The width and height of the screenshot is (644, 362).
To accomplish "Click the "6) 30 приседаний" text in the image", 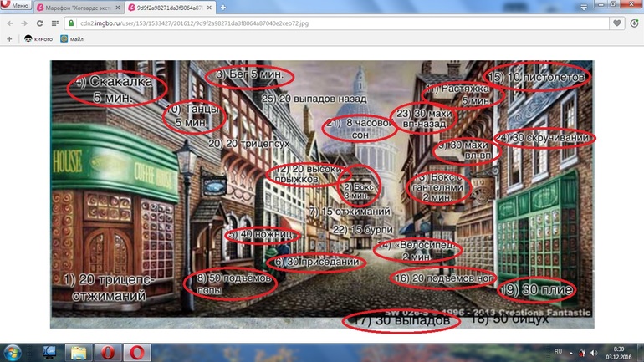I will coord(316,262).
